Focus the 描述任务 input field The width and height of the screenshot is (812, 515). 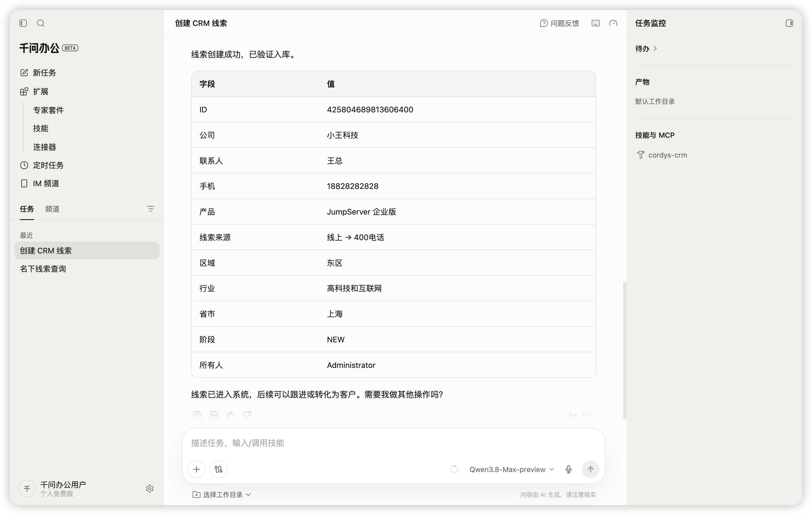pos(394,443)
